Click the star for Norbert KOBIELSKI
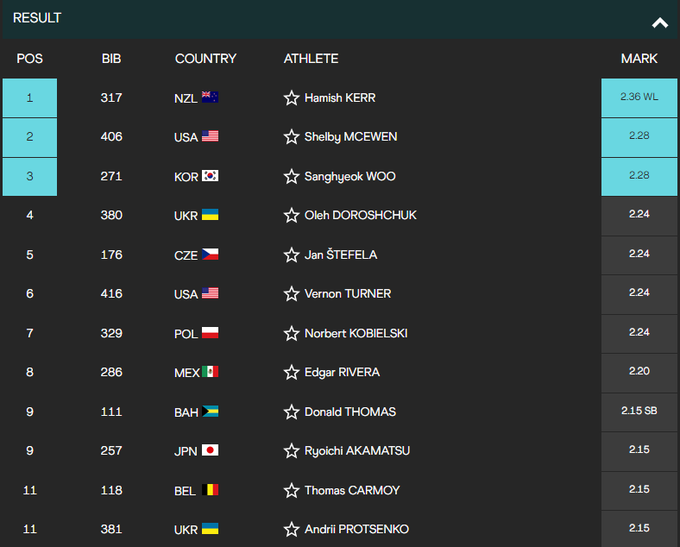The width and height of the screenshot is (680, 547). click(x=292, y=333)
